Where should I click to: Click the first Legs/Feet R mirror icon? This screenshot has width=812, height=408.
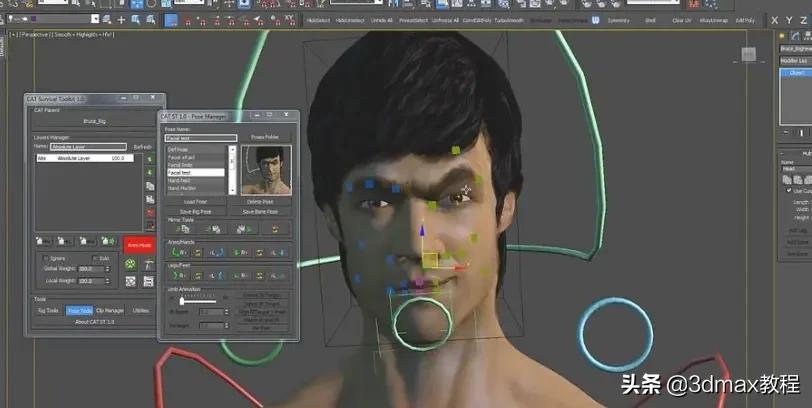[x=179, y=276]
